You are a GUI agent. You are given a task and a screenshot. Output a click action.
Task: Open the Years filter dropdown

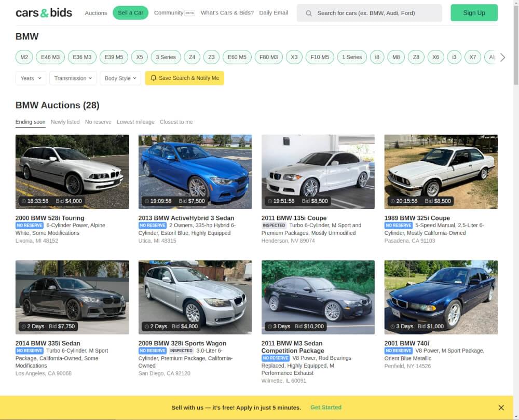[30, 78]
